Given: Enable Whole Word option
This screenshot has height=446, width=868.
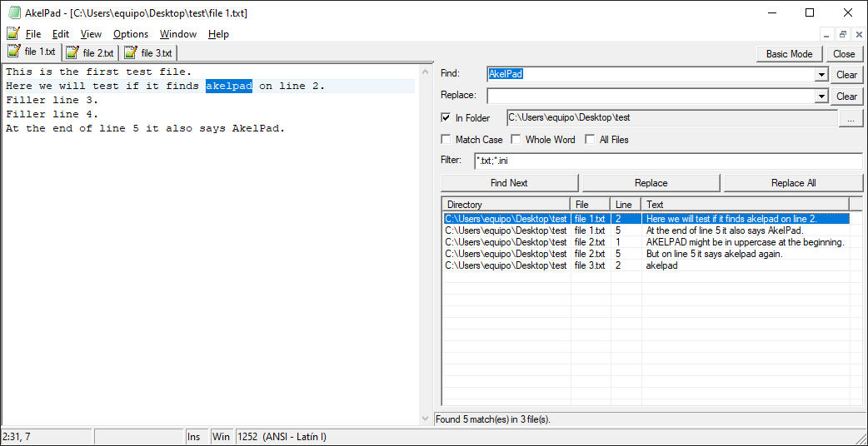Looking at the screenshot, I should (x=516, y=139).
